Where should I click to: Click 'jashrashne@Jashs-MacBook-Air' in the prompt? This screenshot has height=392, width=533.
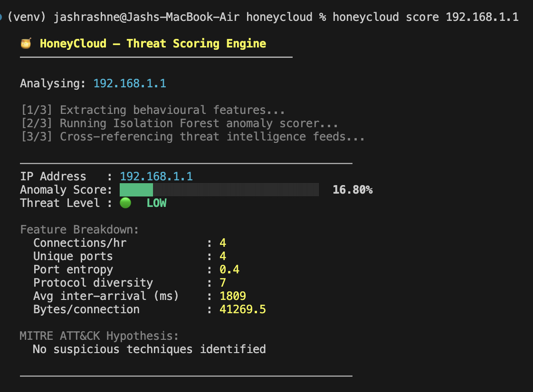point(146,17)
